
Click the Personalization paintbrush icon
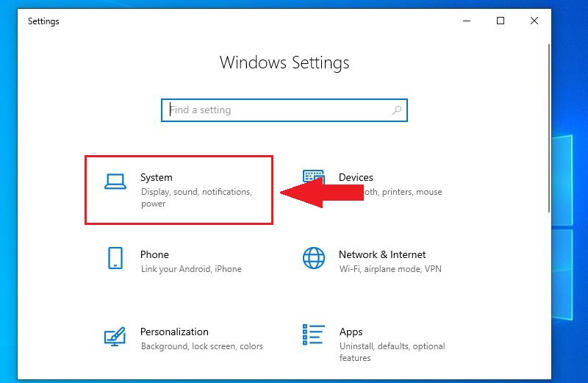coord(115,337)
